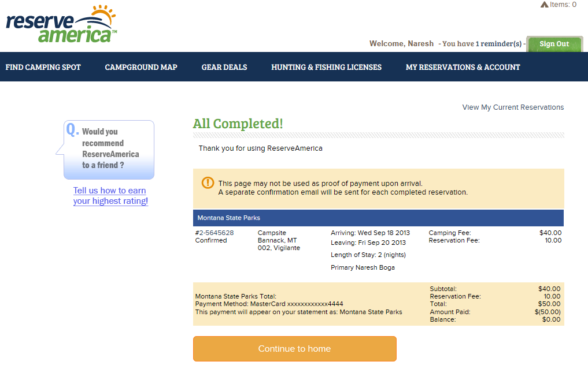Viewport: 588px width, 369px height.
Task: Click 'Welcome, Naresh' greeting
Action: point(401,44)
